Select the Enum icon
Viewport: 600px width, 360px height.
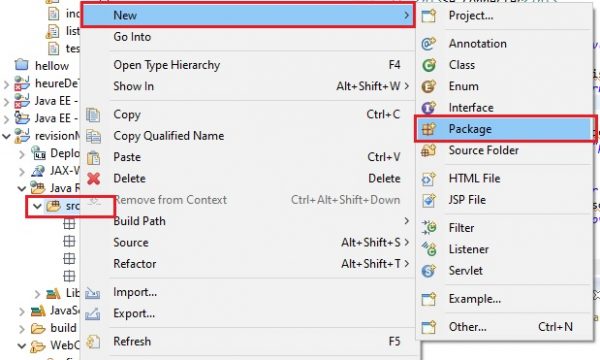point(429,86)
